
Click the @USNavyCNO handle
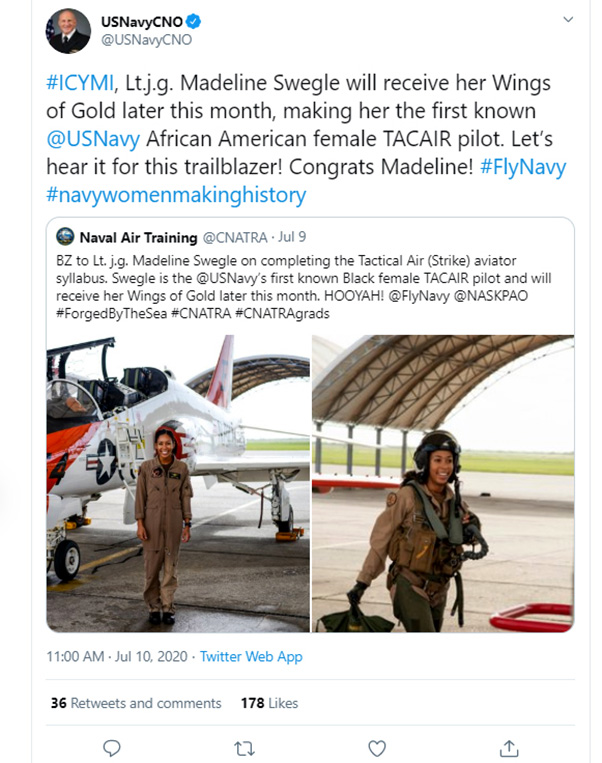pyautogui.click(x=146, y=39)
